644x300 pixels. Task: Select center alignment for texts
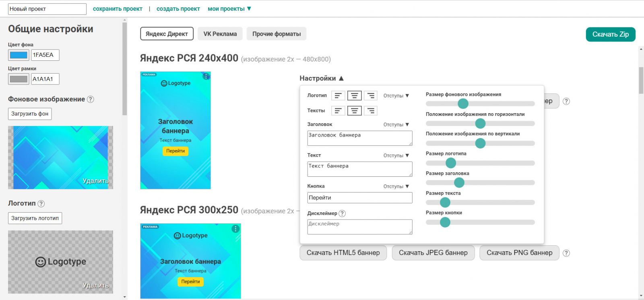pos(354,110)
